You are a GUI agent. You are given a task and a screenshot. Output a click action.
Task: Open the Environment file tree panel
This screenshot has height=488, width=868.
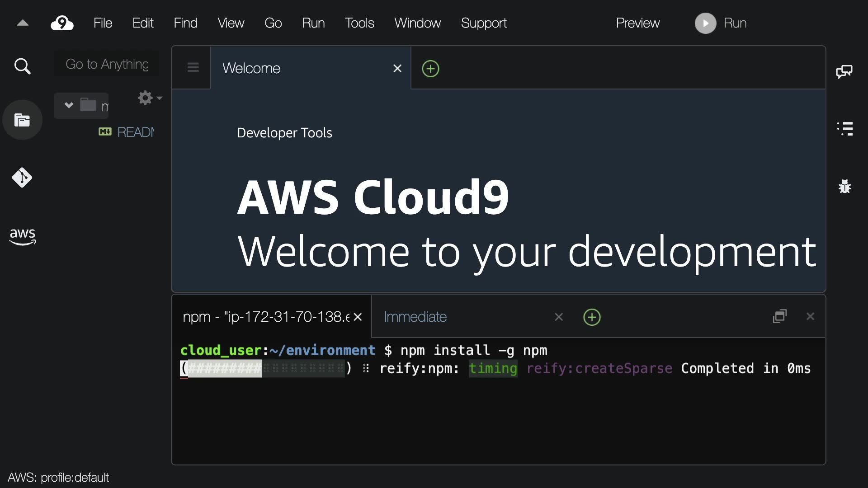point(22,120)
